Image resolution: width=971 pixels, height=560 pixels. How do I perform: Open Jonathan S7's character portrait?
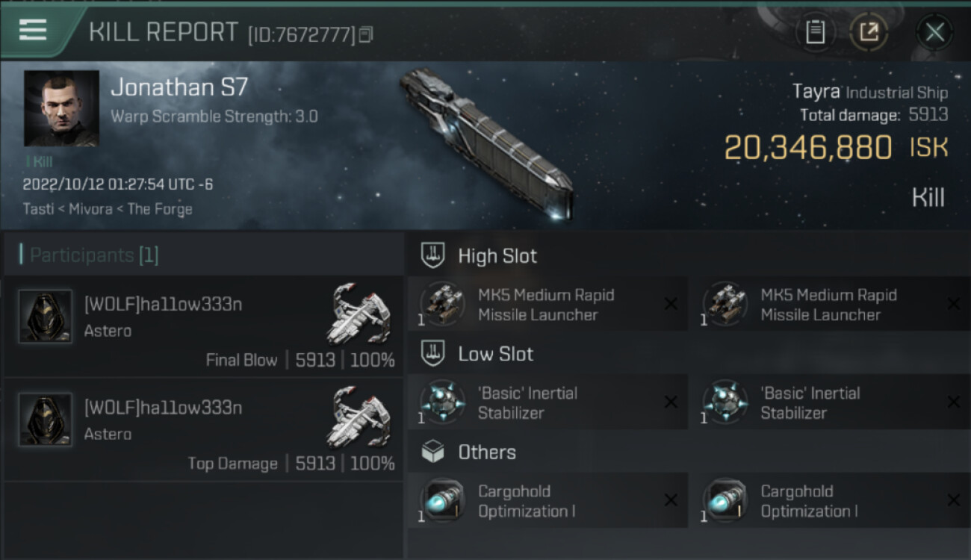pyautogui.click(x=61, y=108)
